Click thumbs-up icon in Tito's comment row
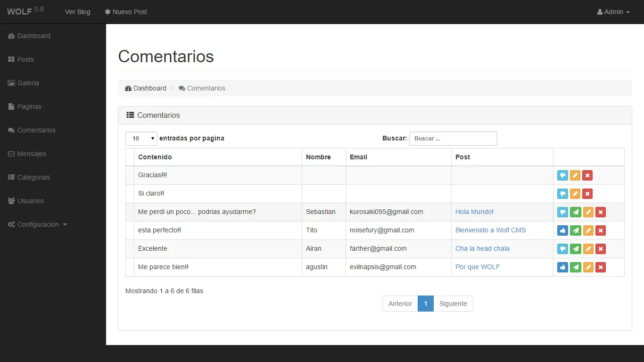Screen dimensions: 644x362 click(x=562, y=230)
